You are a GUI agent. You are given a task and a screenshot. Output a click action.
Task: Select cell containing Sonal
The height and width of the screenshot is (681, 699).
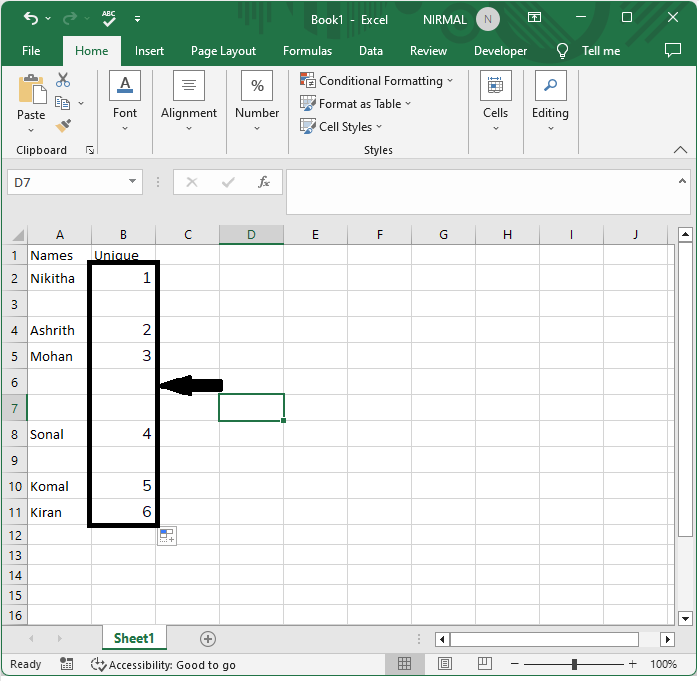[59, 434]
